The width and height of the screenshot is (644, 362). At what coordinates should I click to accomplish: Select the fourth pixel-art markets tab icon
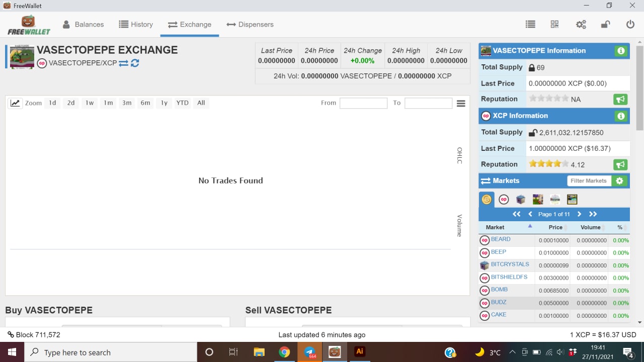pos(538,200)
